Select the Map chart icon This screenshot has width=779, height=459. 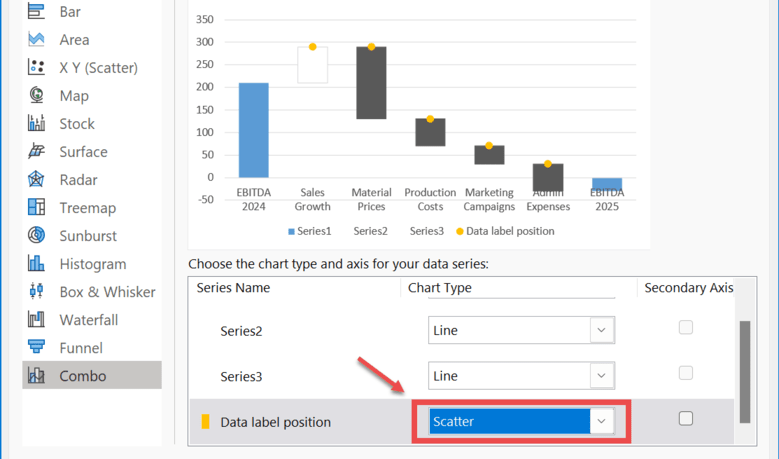click(37, 96)
